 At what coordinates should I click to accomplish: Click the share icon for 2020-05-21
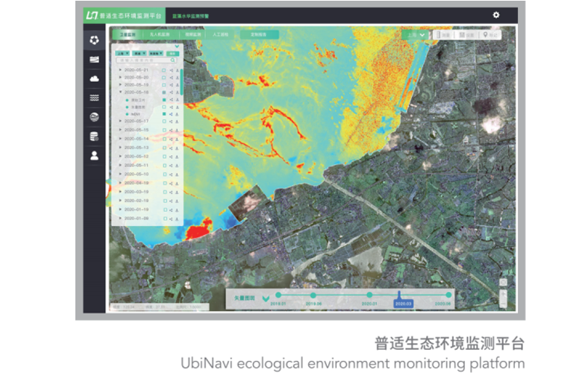click(171, 70)
